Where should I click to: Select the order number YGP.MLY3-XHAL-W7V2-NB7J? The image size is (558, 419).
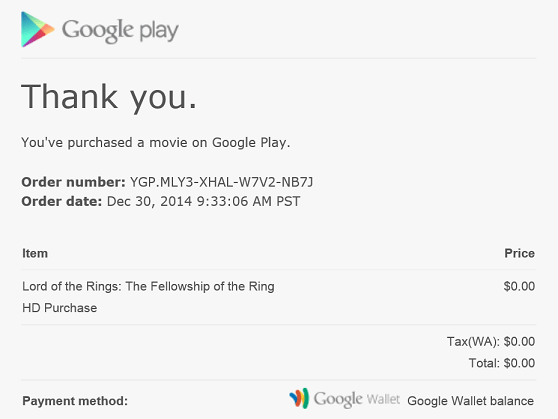[221, 182]
